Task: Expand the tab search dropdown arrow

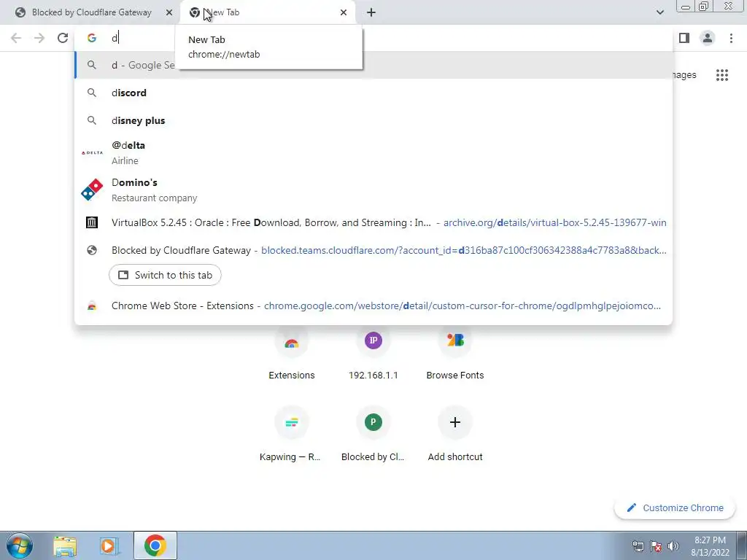Action: (659, 12)
